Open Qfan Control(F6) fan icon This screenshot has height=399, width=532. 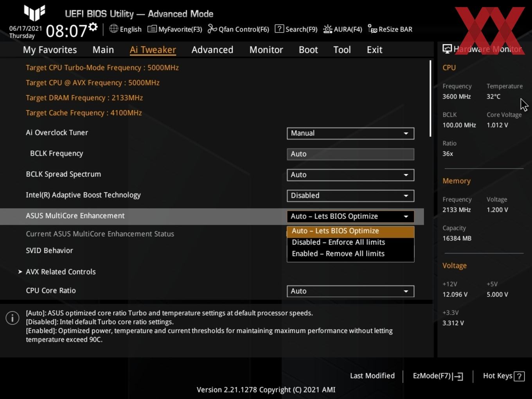click(212, 29)
